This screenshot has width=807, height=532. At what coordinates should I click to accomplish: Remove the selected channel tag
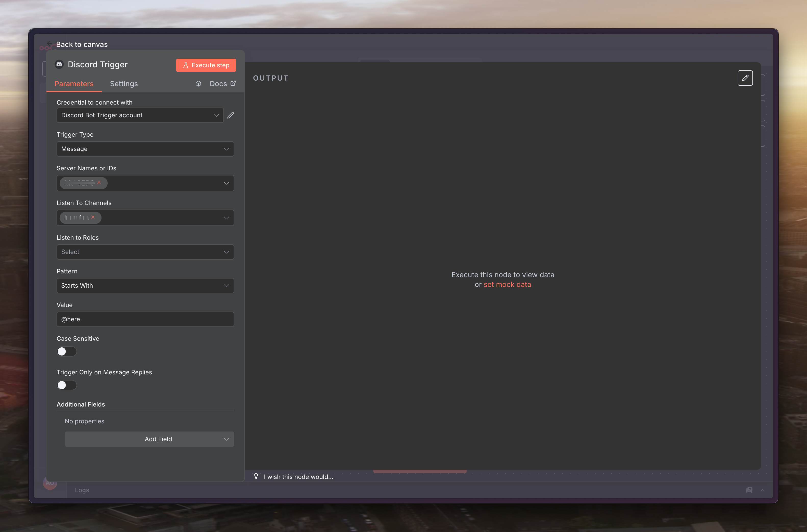coord(93,217)
